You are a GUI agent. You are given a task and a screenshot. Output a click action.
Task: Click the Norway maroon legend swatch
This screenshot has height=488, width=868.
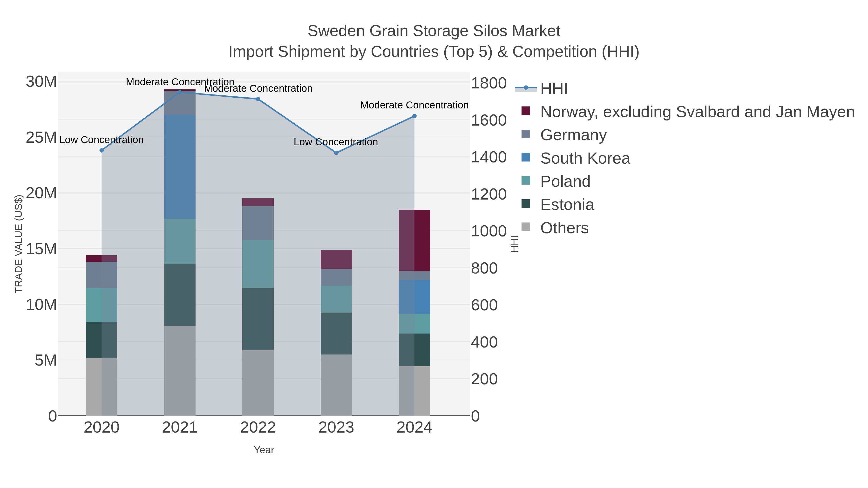526,111
